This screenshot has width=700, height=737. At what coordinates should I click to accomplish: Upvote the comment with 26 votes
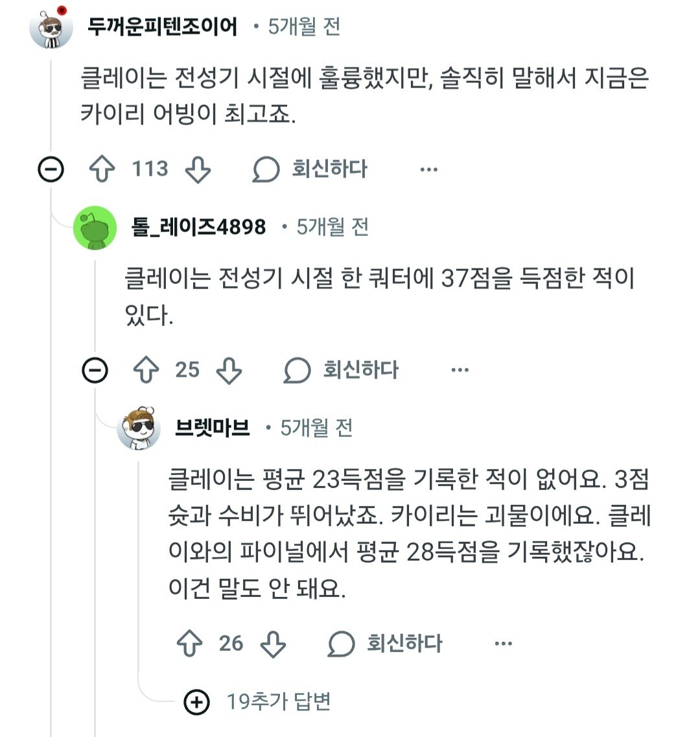pos(189,644)
